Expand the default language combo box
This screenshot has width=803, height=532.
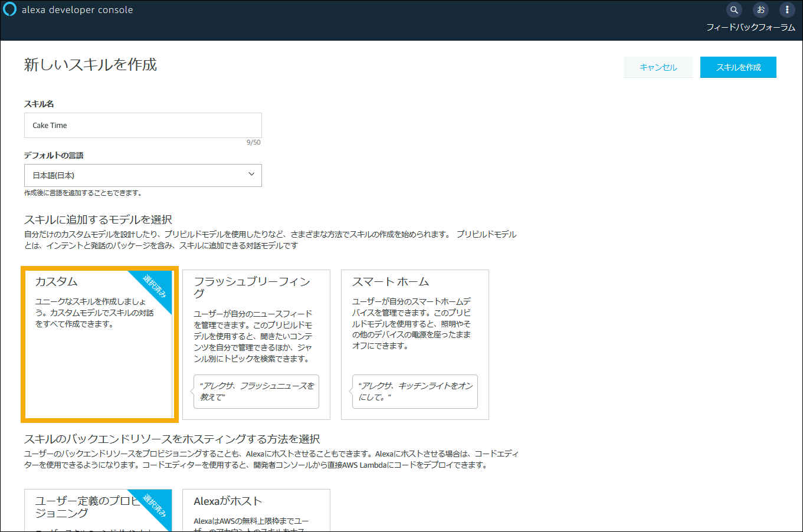coord(143,175)
